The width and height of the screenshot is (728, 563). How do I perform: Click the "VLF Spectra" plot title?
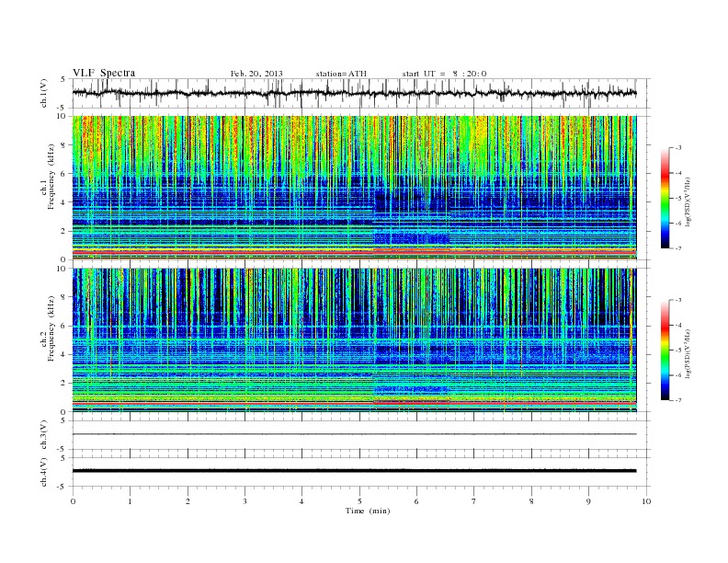(104, 73)
